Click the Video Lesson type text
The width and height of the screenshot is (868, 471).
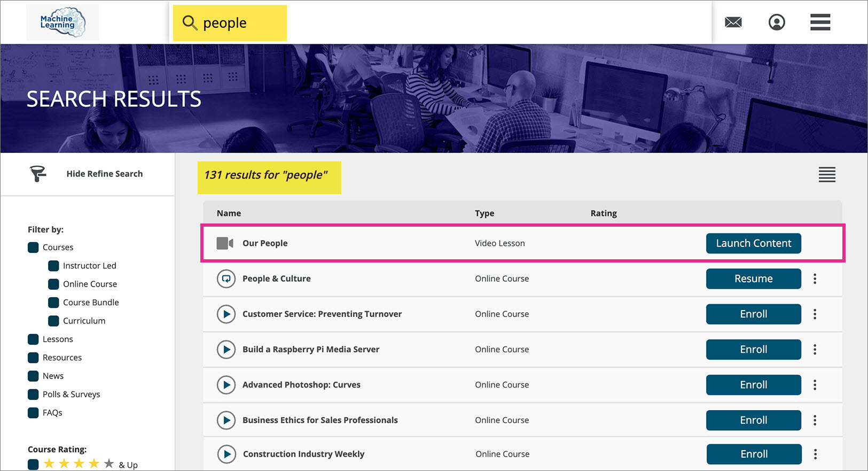500,243
